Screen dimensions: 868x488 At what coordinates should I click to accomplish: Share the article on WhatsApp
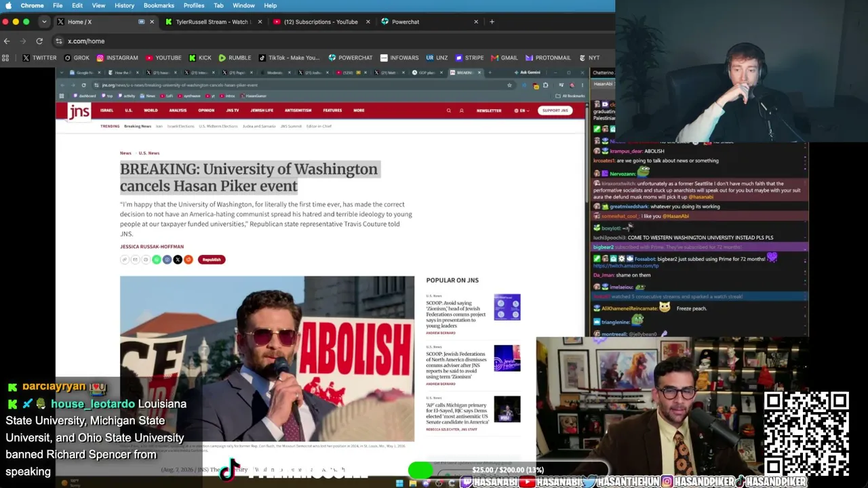pos(156,260)
